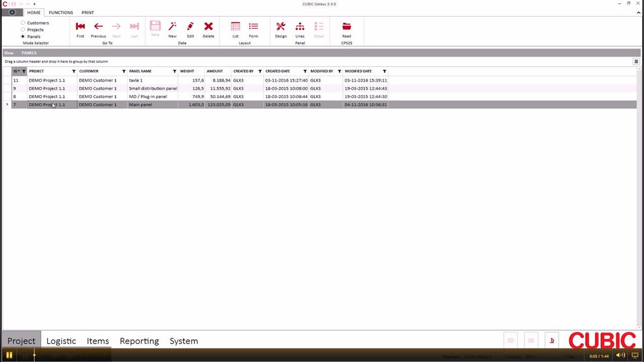The width and height of the screenshot is (644, 362).
Task: Open panel Lines icon
Action: 300,27
